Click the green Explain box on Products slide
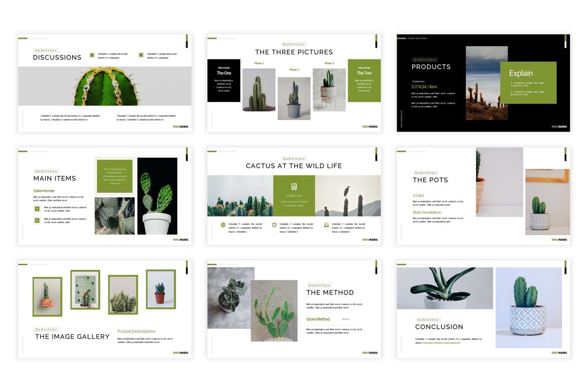Viewport: 588px width, 392px height. pyautogui.click(x=528, y=82)
